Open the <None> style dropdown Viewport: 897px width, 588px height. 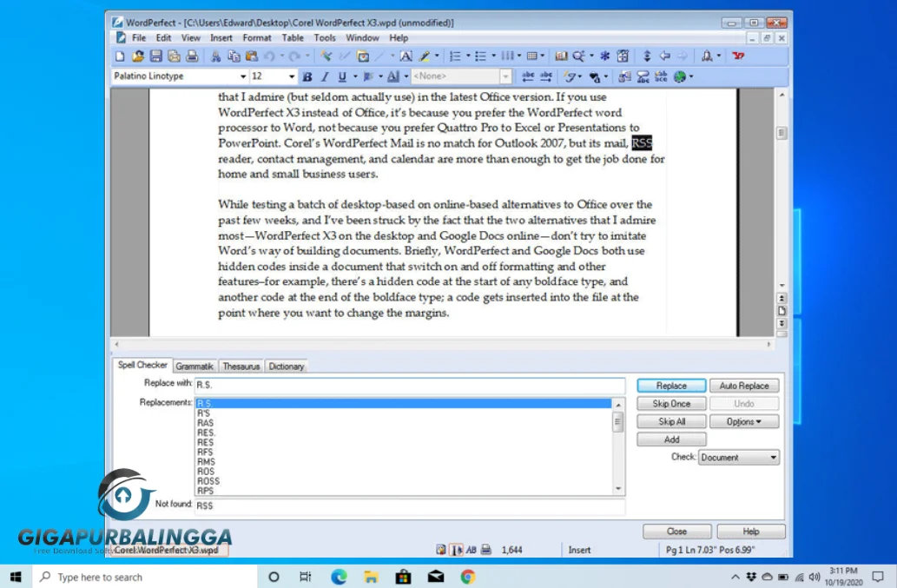click(x=505, y=76)
